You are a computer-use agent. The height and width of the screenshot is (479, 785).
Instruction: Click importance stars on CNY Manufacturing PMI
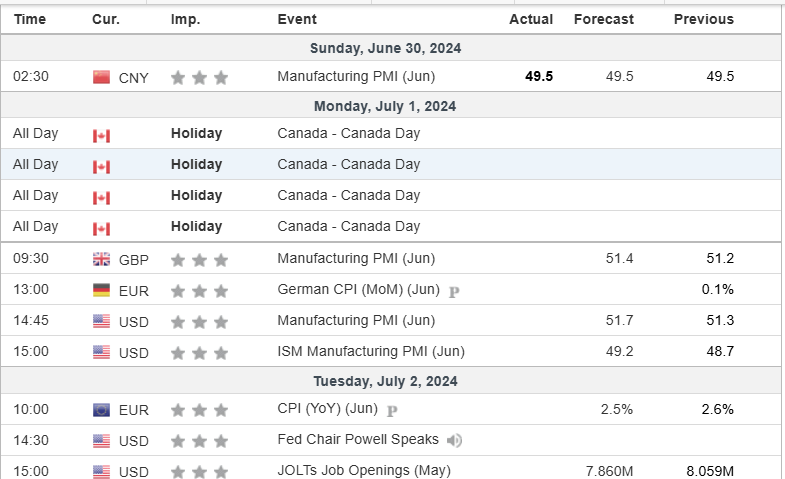tap(199, 77)
